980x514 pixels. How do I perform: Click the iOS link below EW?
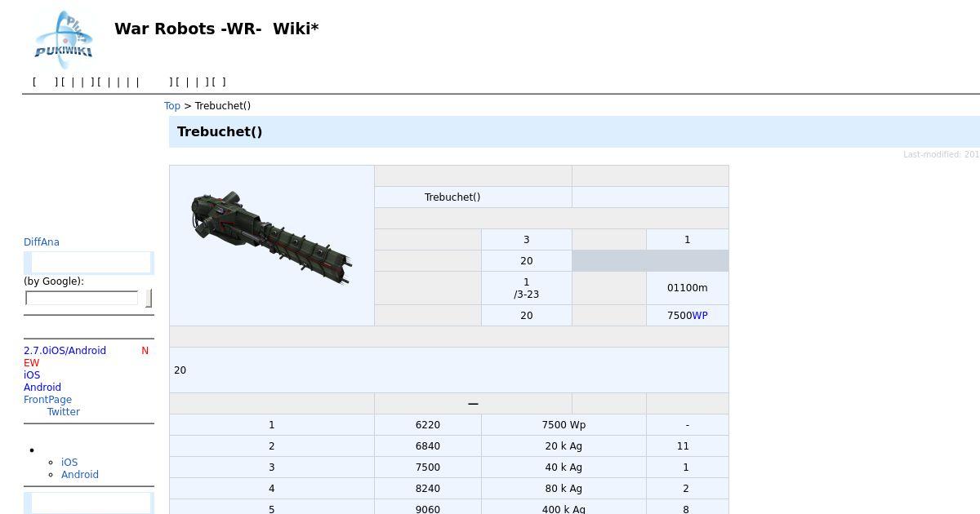pos(32,375)
